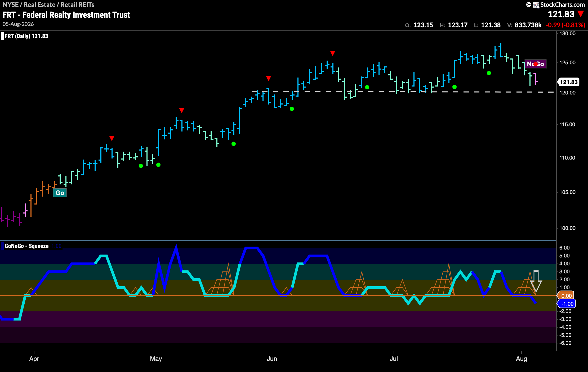
Task: Click the green dot marker near the 25 July low
Action: coord(489,73)
